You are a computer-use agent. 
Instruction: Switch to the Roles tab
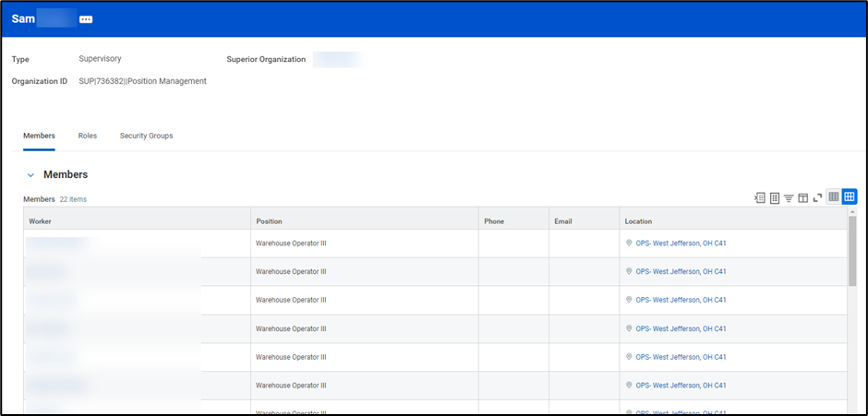point(88,136)
